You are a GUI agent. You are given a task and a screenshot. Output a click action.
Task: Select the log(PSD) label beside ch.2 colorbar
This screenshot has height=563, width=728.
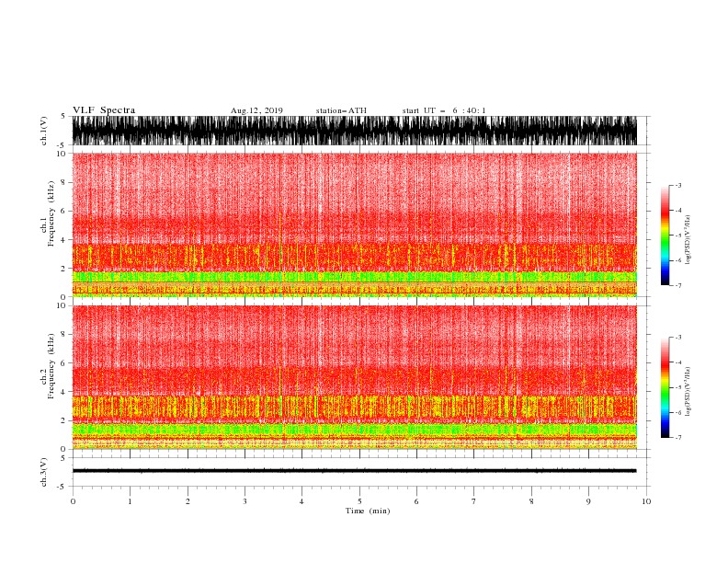(688, 392)
